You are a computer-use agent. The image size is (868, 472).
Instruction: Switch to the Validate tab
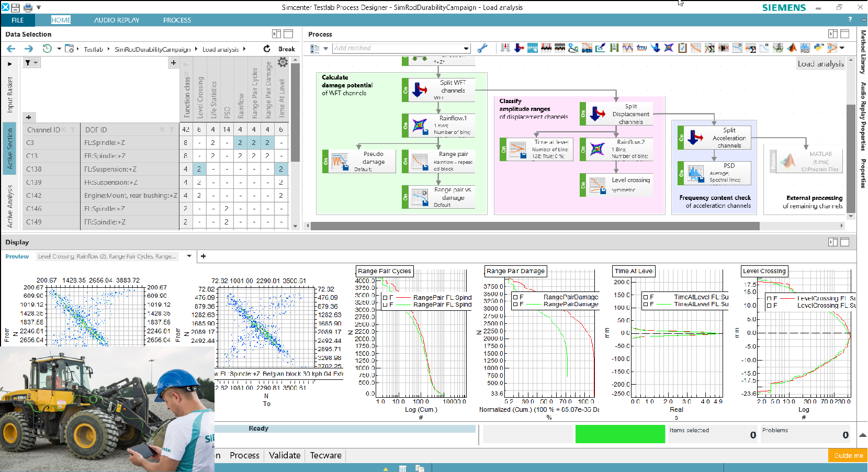[x=285, y=455]
